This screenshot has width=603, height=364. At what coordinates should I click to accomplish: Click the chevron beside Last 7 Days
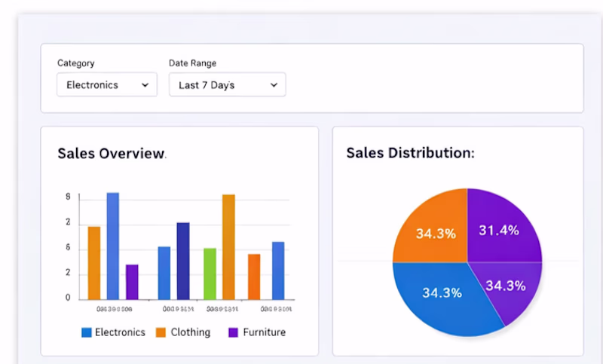274,85
